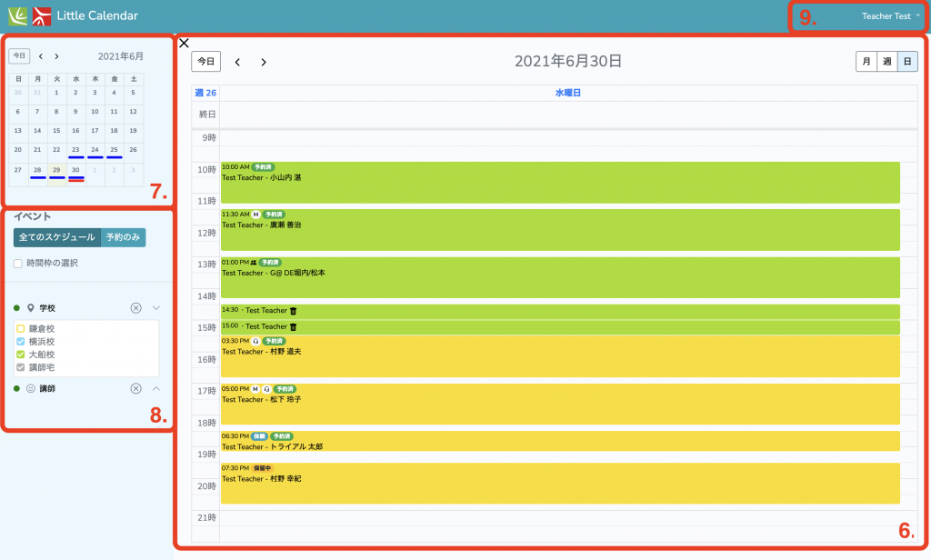The image size is (931, 560).
Task: Delete the 15:00 Test Teacher slot
Action: click(293, 326)
